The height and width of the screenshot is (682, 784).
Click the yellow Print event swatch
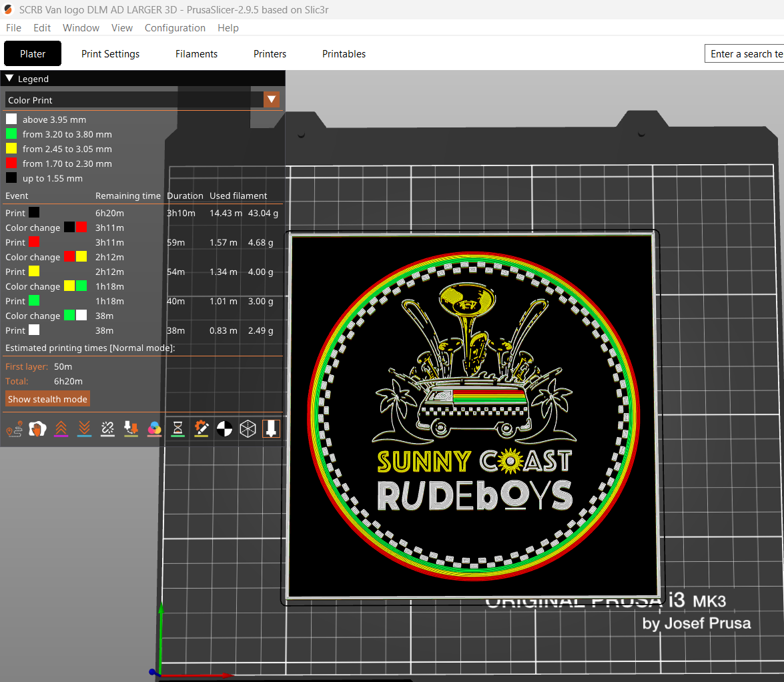click(x=34, y=272)
